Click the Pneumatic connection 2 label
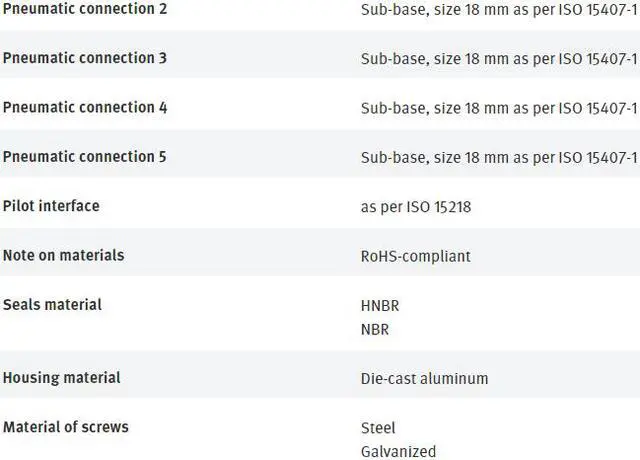Viewport: 640px width, 460px height. (x=85, y=9)
